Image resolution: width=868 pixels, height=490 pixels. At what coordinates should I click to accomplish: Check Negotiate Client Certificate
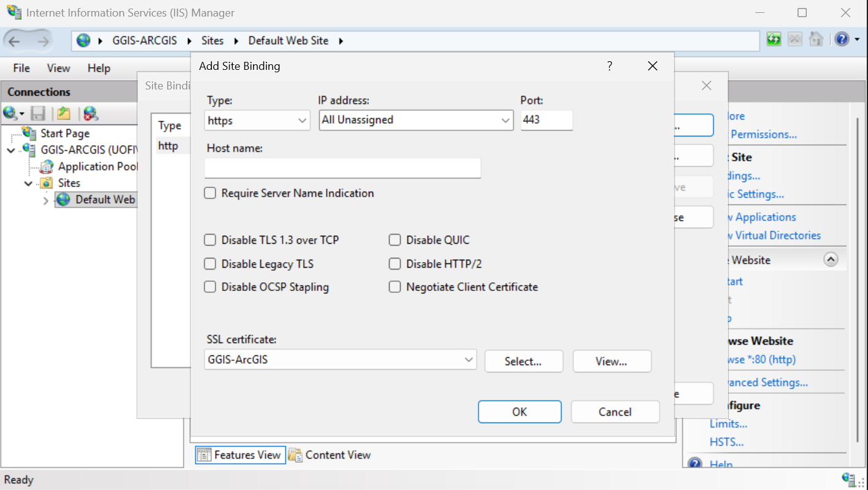pos(395,287)
